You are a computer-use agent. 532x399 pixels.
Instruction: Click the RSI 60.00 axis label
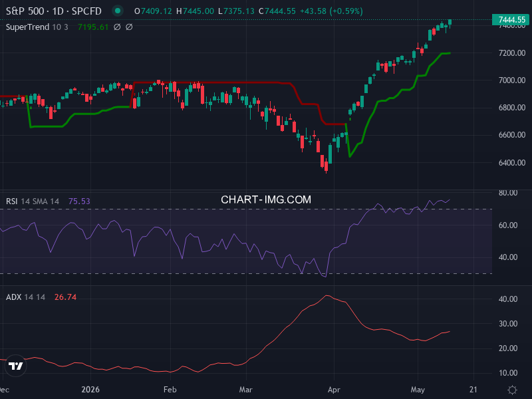[508, 225]
